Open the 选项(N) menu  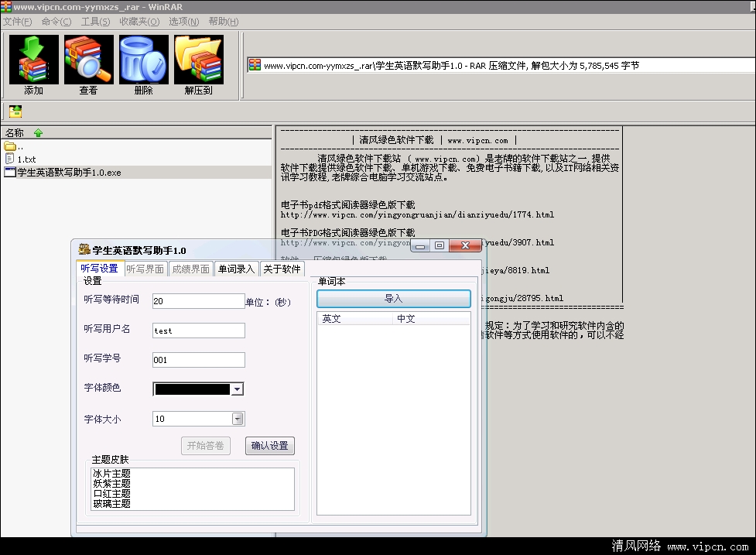click(183, 22)
